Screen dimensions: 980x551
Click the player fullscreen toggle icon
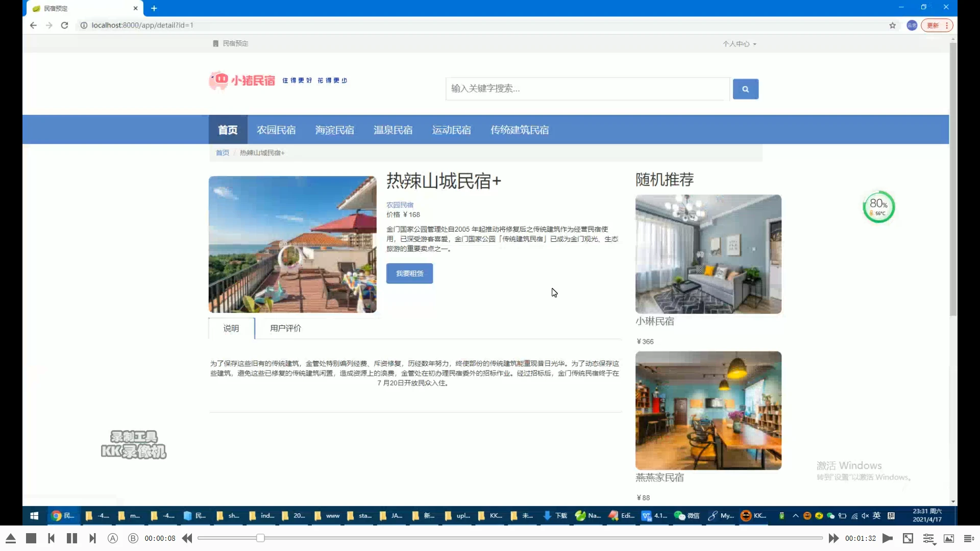pos(908,538)
